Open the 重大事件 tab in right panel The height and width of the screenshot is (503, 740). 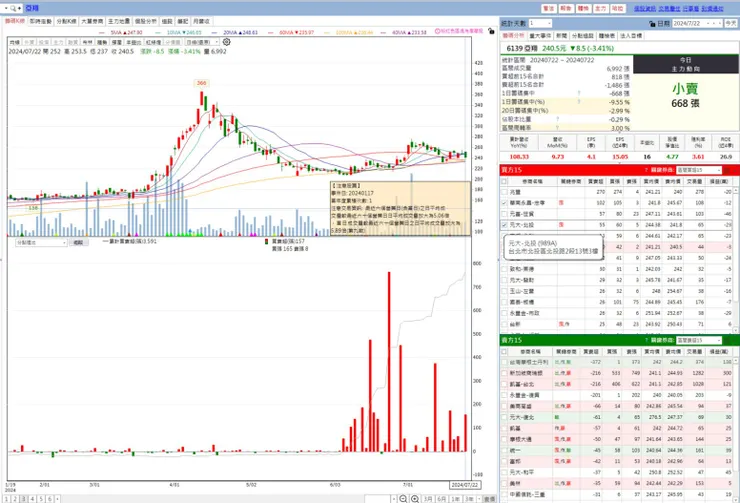[540, 36]
